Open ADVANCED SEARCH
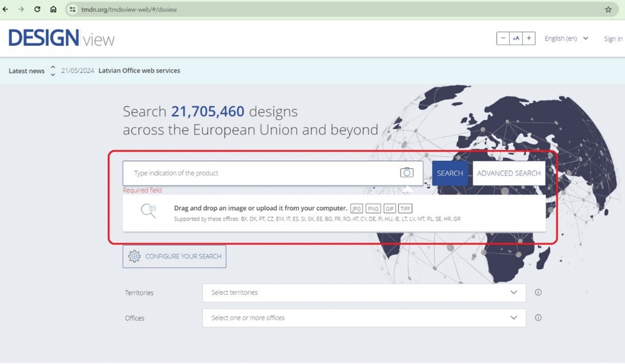 tap(509, 173)
